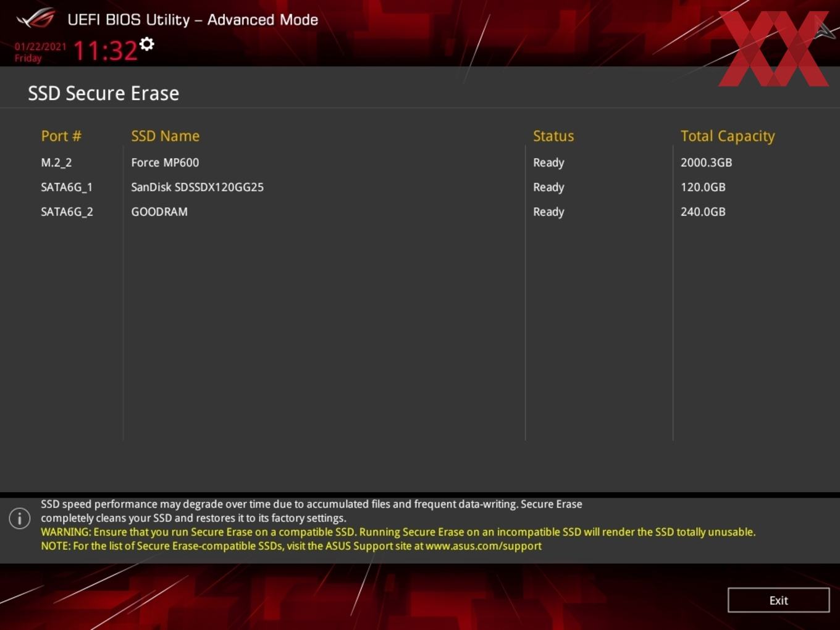Click Ready status of SanDisk drive
This screenshot has height=630, width=840.
click(548, 187)
